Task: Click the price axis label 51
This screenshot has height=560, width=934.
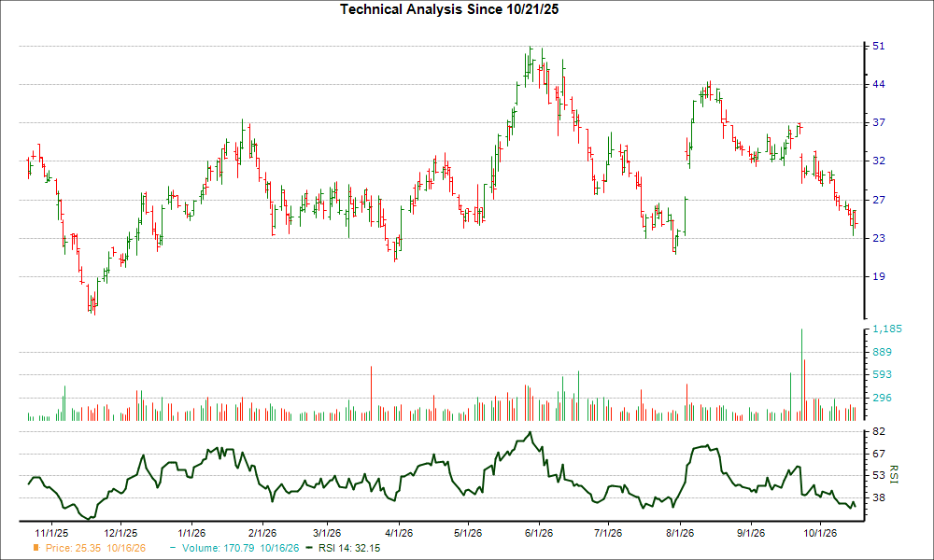Action: pyautogui.click(x=879, y=47)
